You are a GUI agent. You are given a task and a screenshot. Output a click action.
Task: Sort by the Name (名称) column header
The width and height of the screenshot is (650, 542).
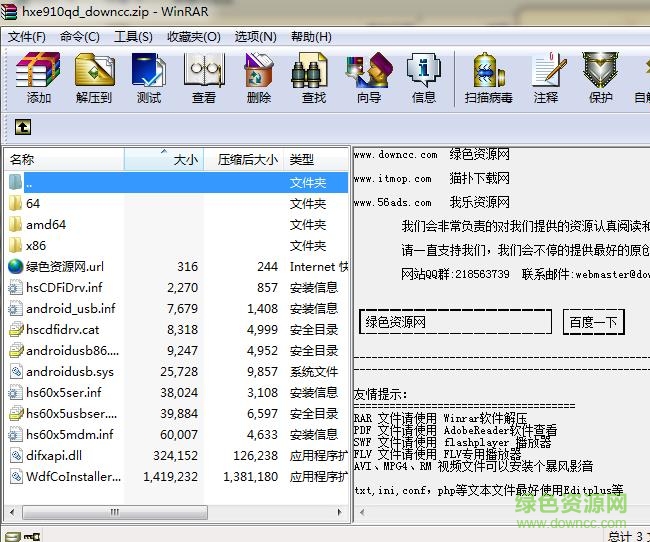tap(64, 159)
